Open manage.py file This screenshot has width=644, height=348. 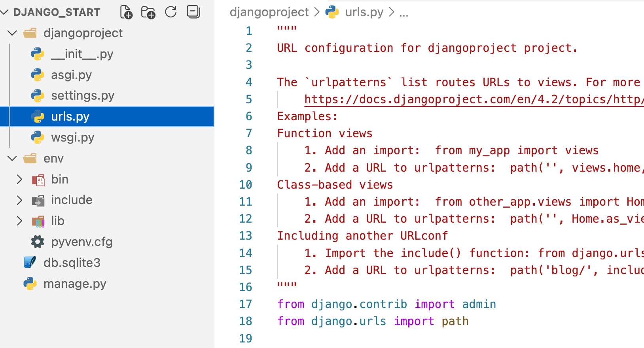tap(75, 284)
